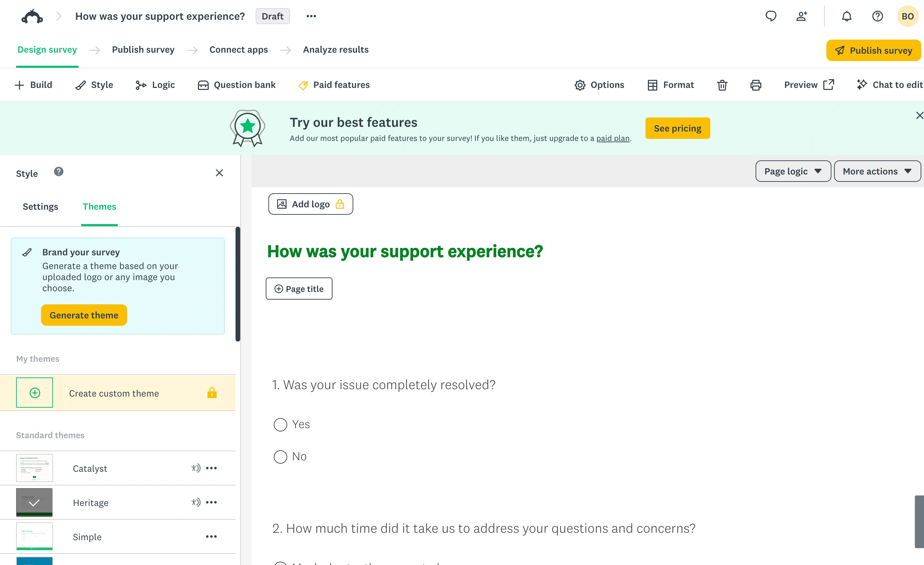Open the survey more-options ellipsis

pyautogui.click(x=311, y=16)
